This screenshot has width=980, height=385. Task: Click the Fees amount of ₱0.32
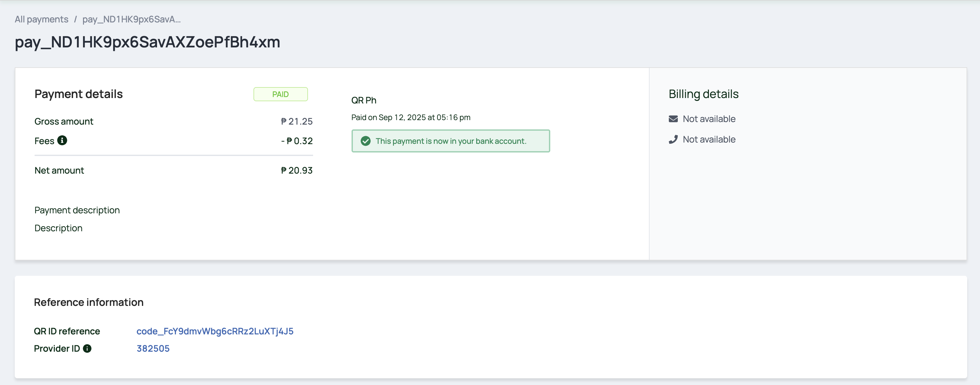pos(297,141)
